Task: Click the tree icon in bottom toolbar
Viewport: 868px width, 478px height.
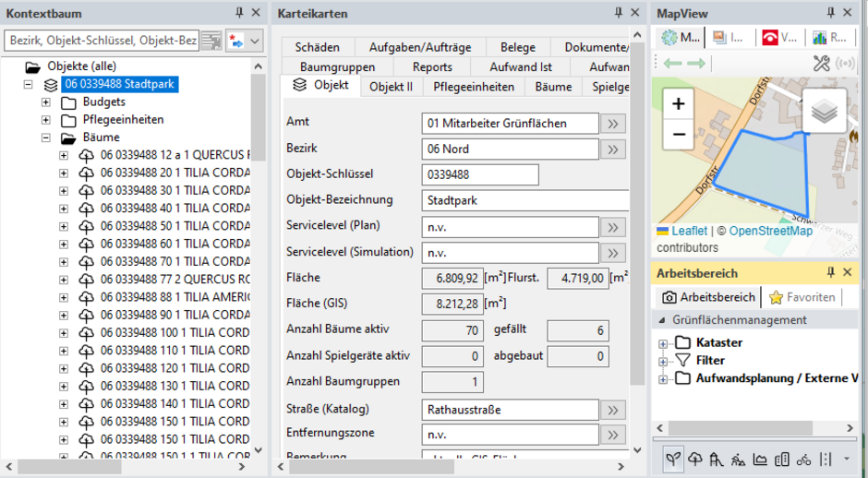Action: 695,459
